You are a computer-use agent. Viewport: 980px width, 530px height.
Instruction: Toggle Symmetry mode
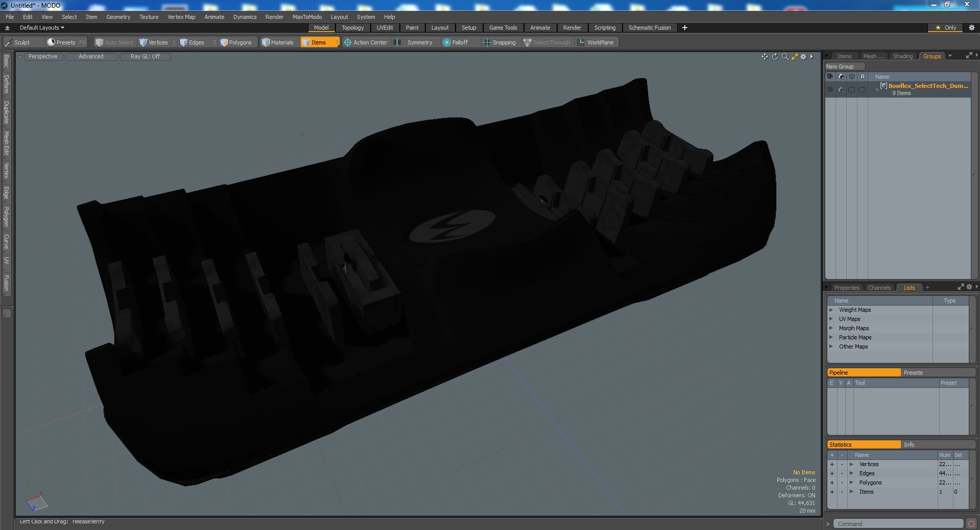tap(415, 42)
